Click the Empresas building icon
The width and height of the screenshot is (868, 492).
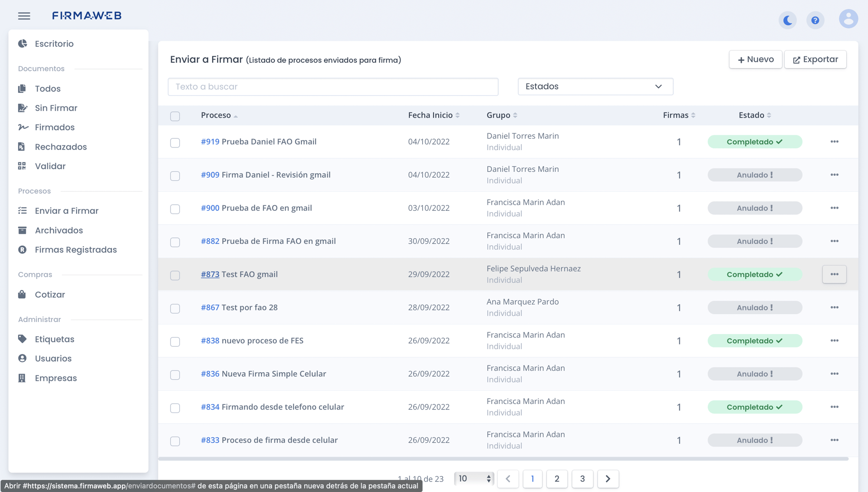[22, 378]
